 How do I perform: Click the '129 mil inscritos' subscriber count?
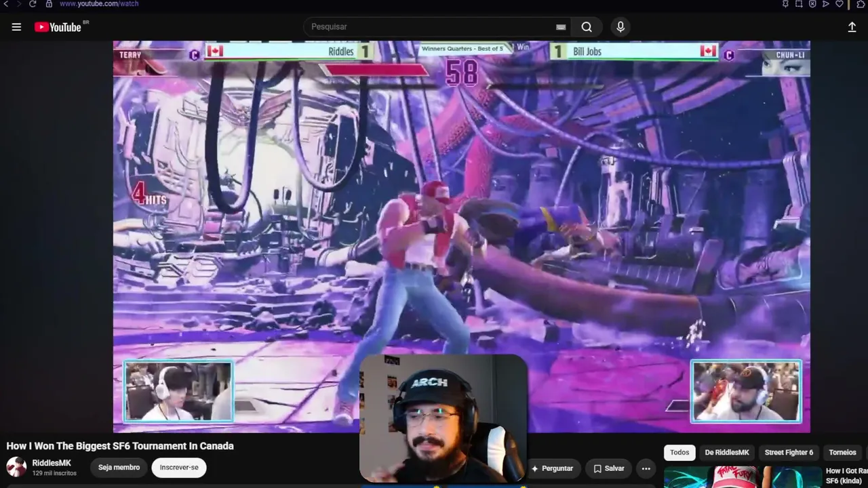pos(54,473)
